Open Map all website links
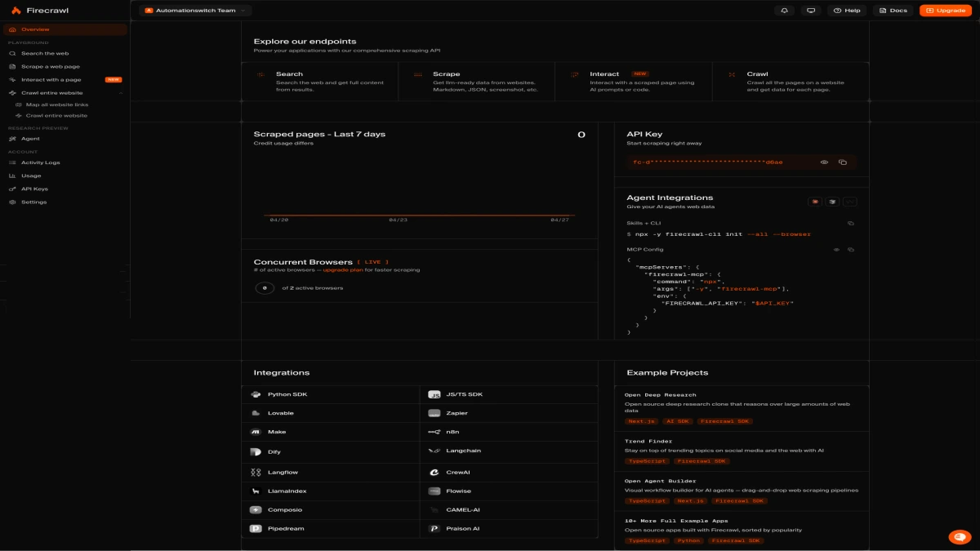 (59, 104)
